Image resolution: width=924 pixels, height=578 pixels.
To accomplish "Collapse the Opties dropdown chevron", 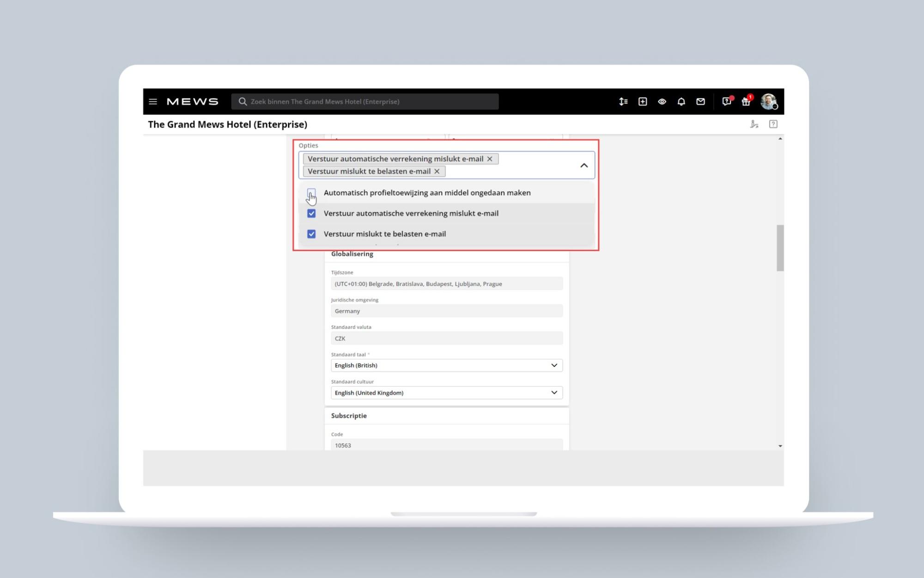I will tap(584, 166).
